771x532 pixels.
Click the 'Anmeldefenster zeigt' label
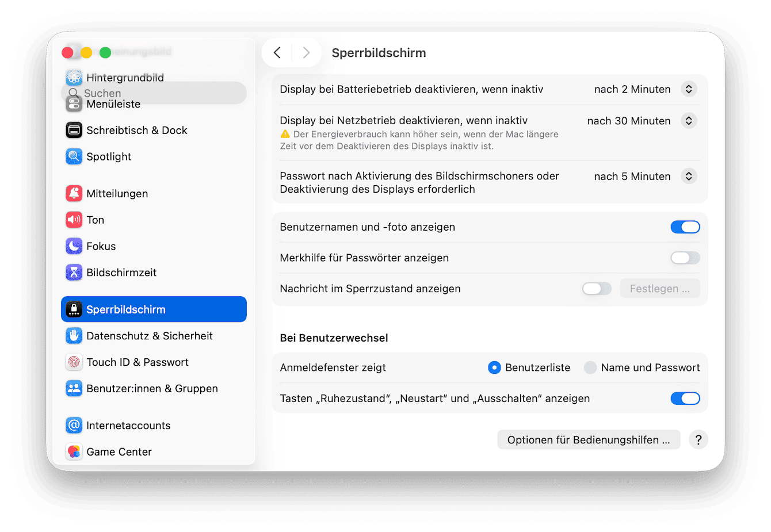pos(333,368)
